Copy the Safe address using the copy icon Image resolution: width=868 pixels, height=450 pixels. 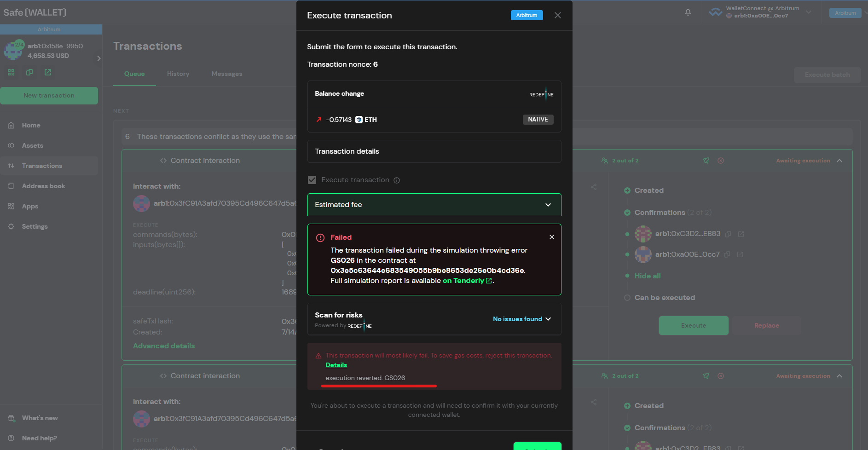tap(29, 72)
